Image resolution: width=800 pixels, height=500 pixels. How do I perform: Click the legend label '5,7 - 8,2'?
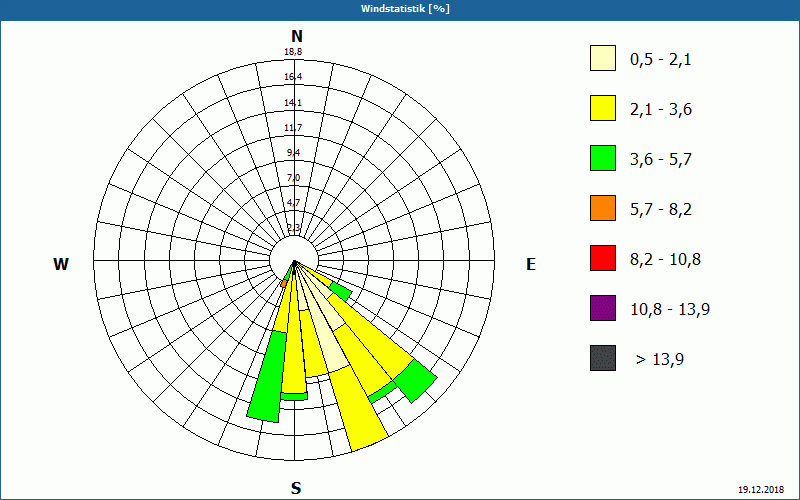661,210
